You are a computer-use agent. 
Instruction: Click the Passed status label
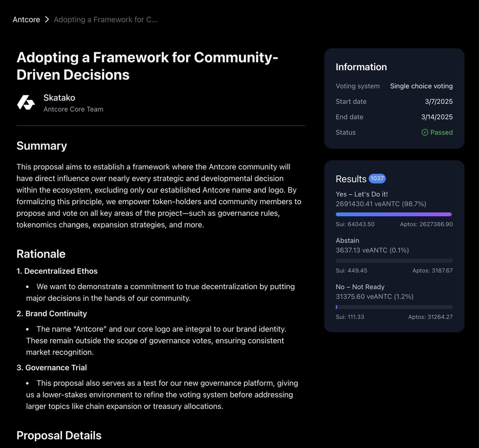pos(441,132)
